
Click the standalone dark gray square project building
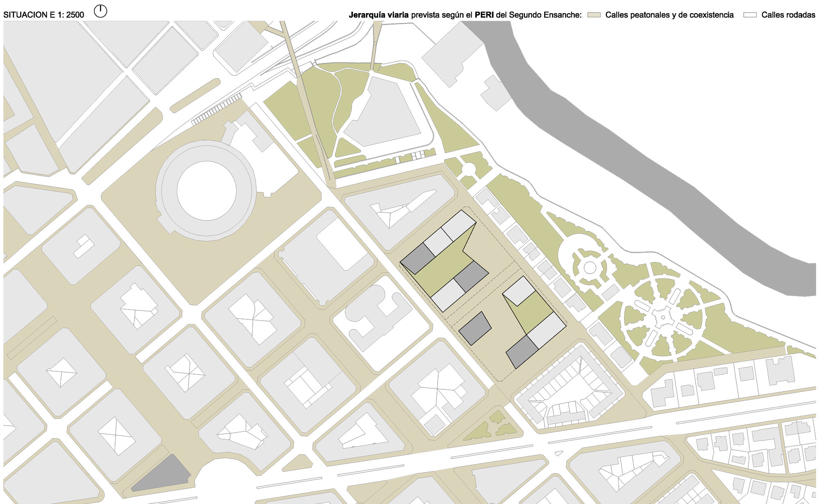click(475, 328)
